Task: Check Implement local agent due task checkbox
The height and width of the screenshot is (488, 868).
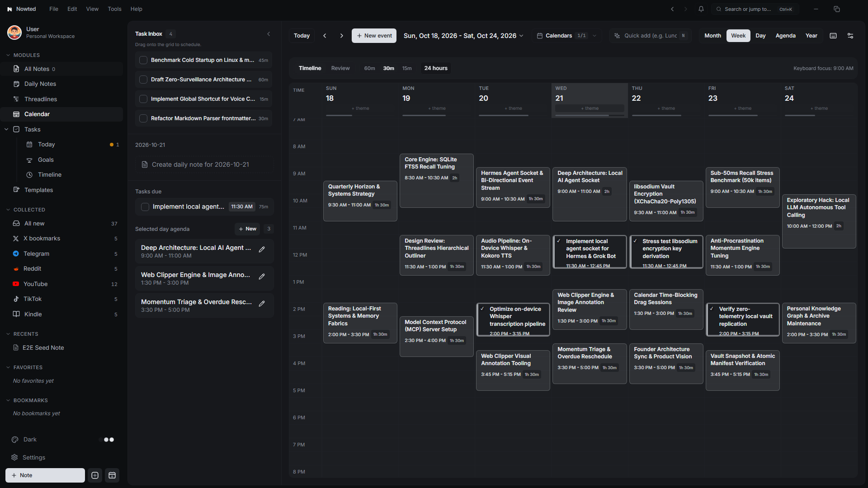Action: click(145, 207)
